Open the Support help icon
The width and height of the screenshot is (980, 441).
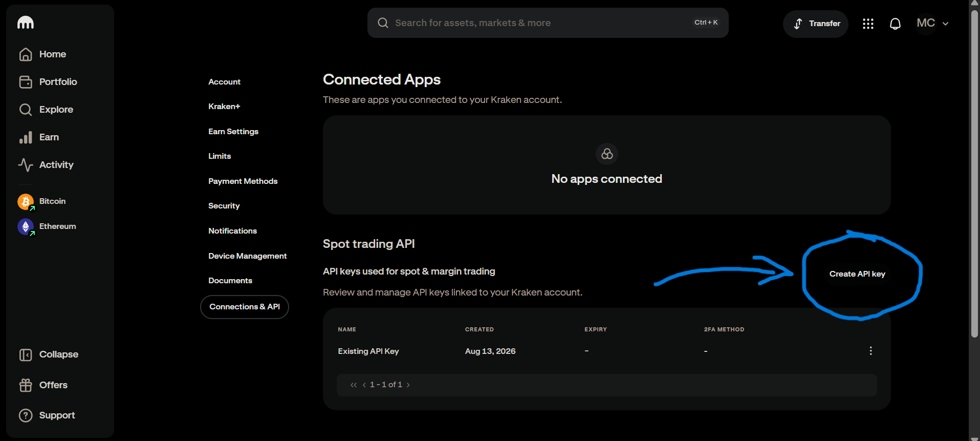pyautogui.click(x=26, y=415)
